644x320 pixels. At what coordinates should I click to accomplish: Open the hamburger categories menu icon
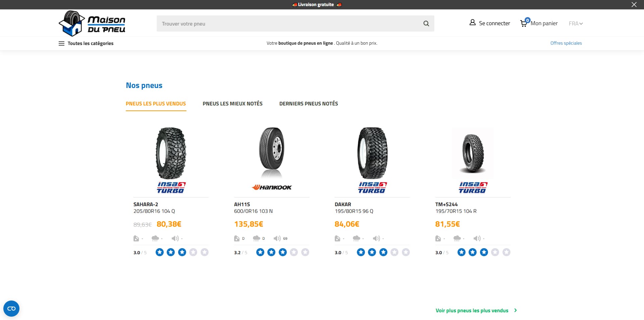(x=61, y=43)
